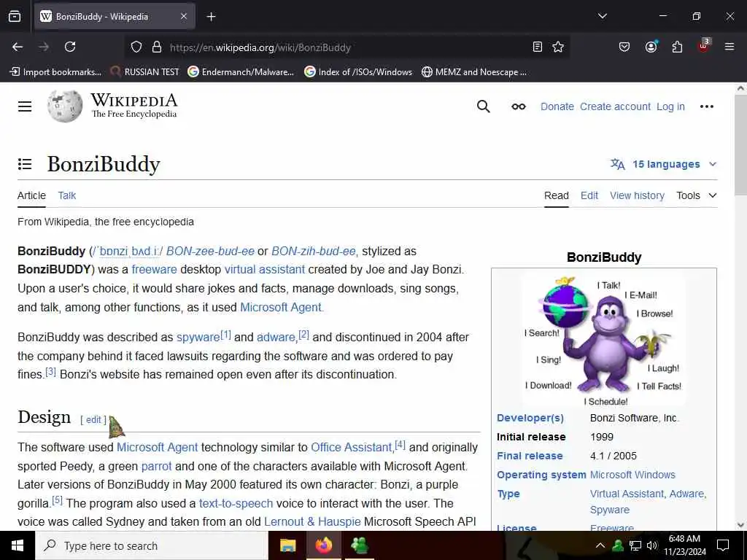Select the Edit tab
The image size is (747, 560).
(x=589, y=195)
